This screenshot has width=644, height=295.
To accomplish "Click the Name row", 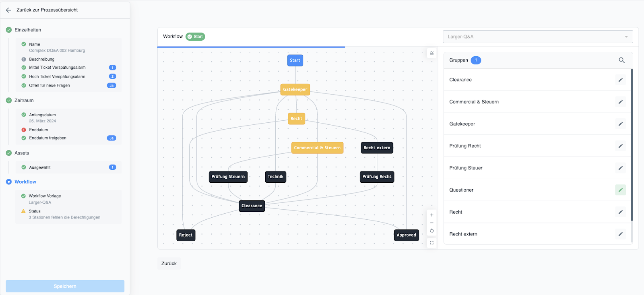I will pos(68,47).
